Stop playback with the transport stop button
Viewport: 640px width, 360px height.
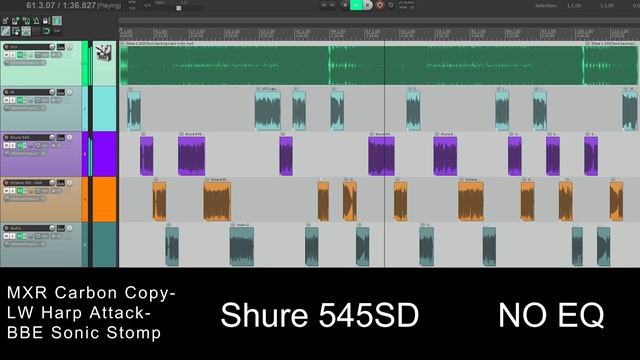tap(345, 5)
